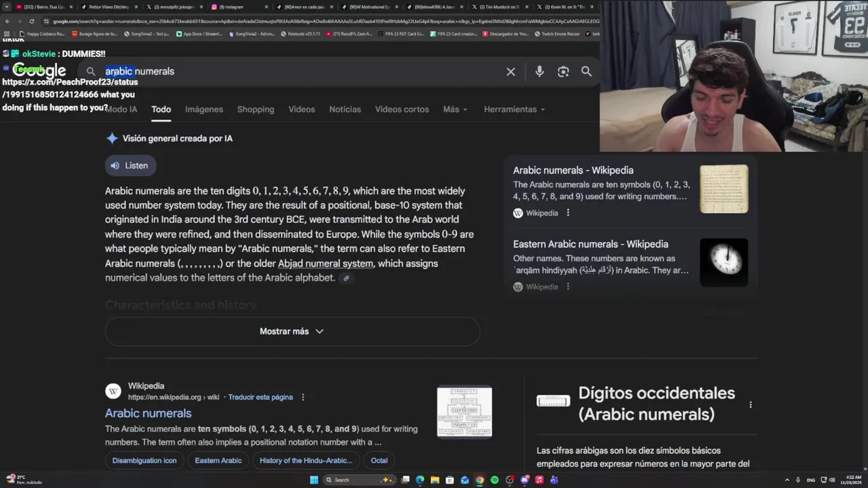Click the AI overview sparkle icon

(x=112, y=138)
